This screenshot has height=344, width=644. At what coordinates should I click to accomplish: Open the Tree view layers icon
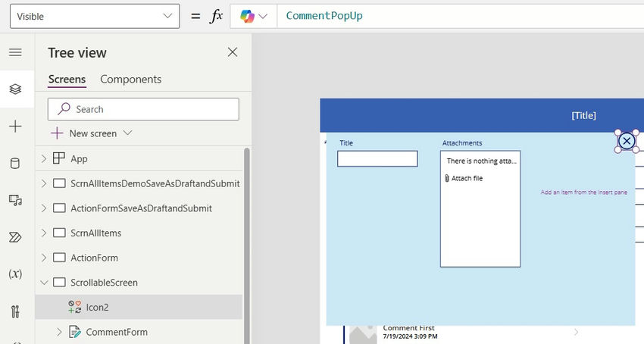click(15, 89)
